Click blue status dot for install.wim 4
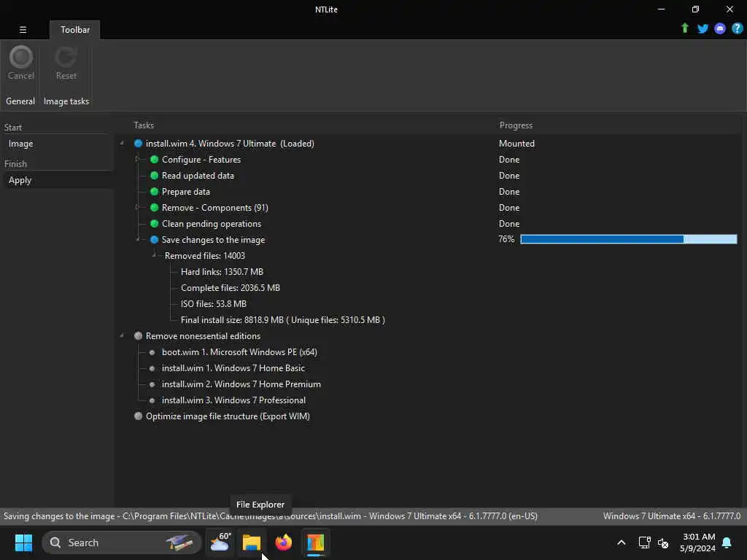Image resolution: width=747 pixels, height=560 pixels. click(x=138, y=144)
